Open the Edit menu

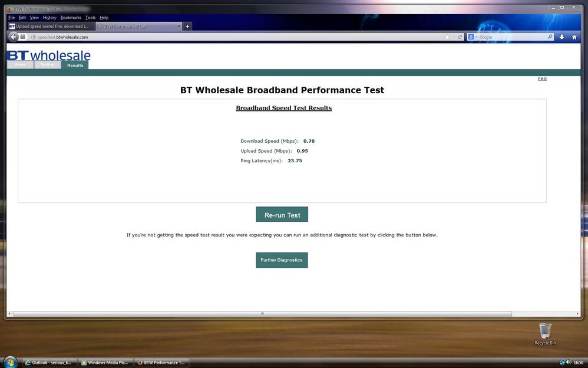point(22,18)
